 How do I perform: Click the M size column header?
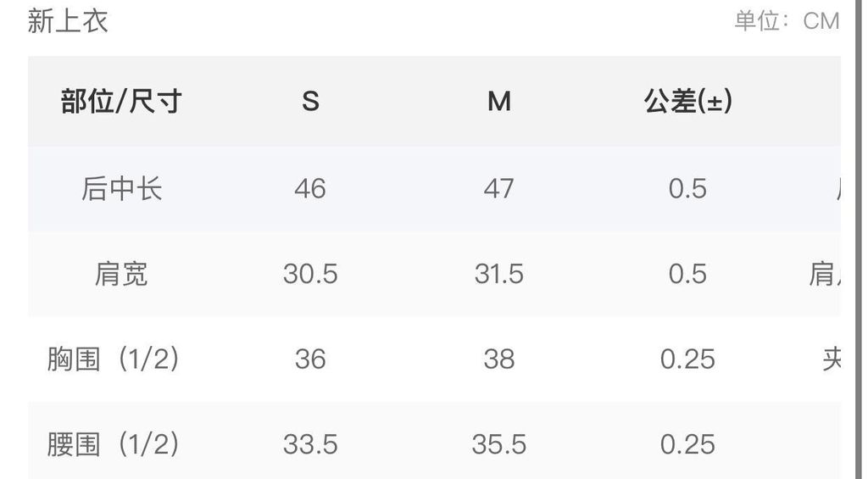tap(498, 102)
